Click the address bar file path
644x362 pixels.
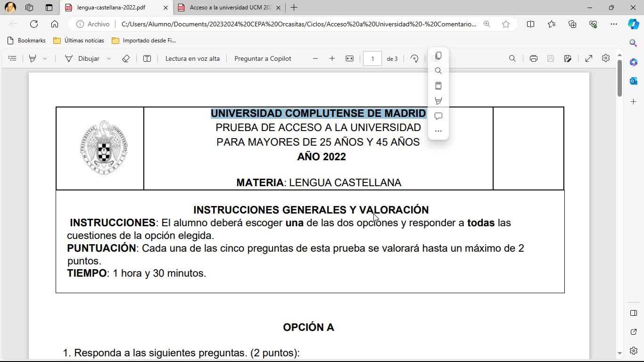coord(298,24)
